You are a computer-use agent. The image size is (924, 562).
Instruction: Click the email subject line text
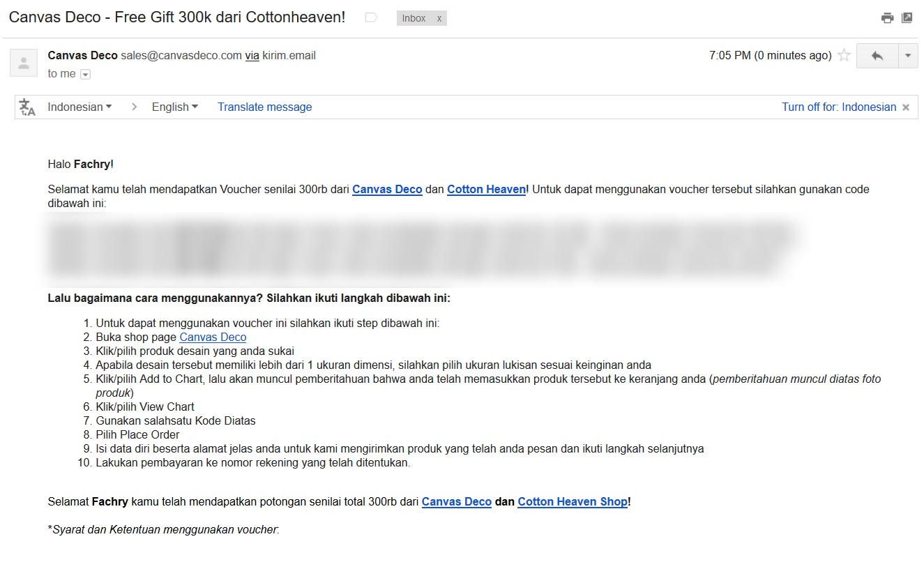pos(177,17)
